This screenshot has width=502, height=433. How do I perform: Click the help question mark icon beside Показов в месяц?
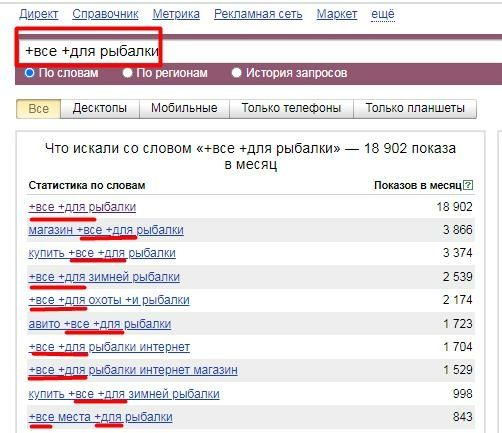[x=468, y=185]
